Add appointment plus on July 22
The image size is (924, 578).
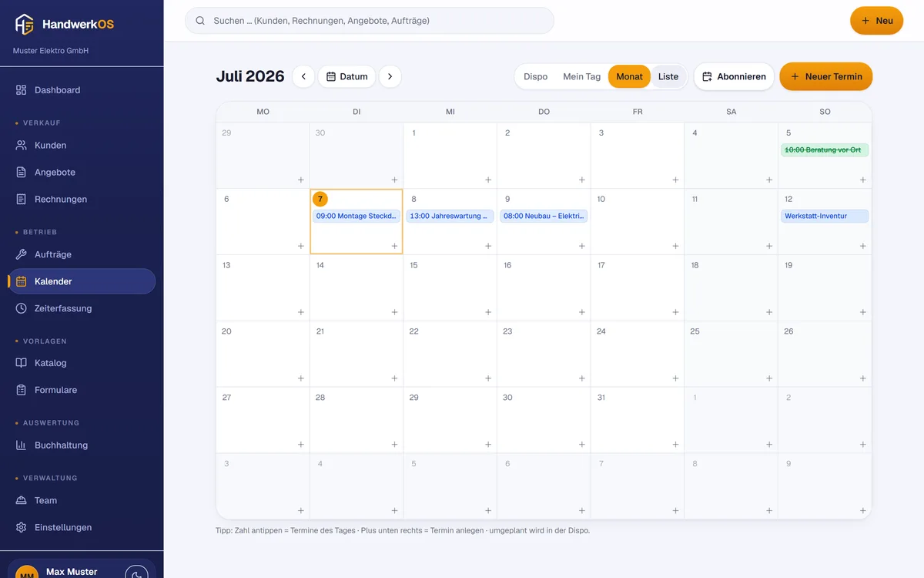pos(488,378)
